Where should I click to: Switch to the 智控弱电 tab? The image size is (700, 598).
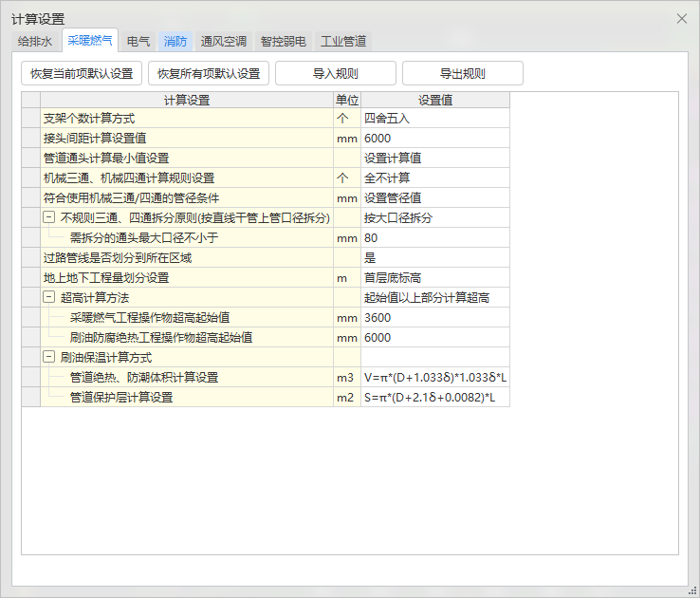283,42
